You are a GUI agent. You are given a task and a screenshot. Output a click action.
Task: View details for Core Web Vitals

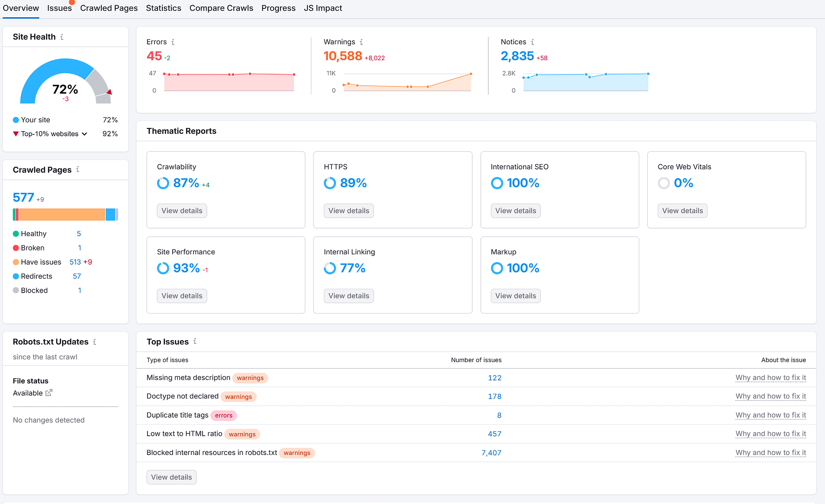[x=682, y=211]
